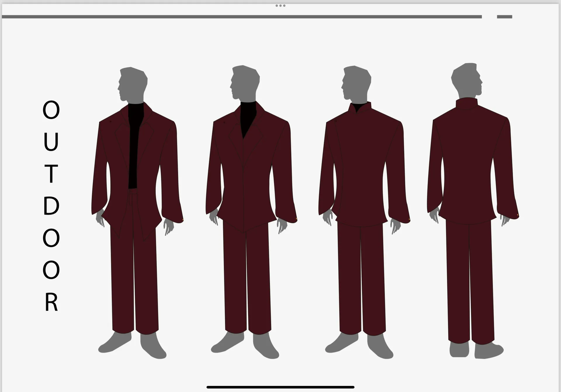
Task: Select the letter D in OUTDOOR
Action: tap(51, 206)
